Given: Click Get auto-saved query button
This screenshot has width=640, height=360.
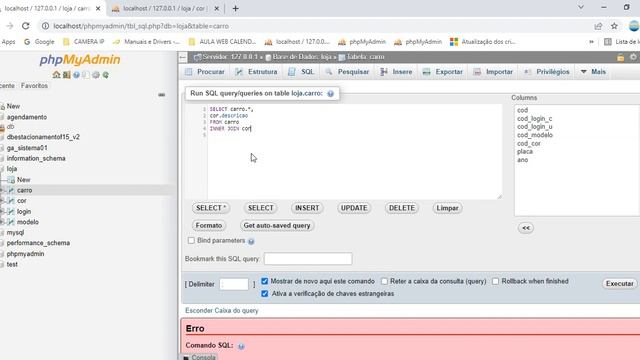Looking at the screenshot, I should pos(277,225).
